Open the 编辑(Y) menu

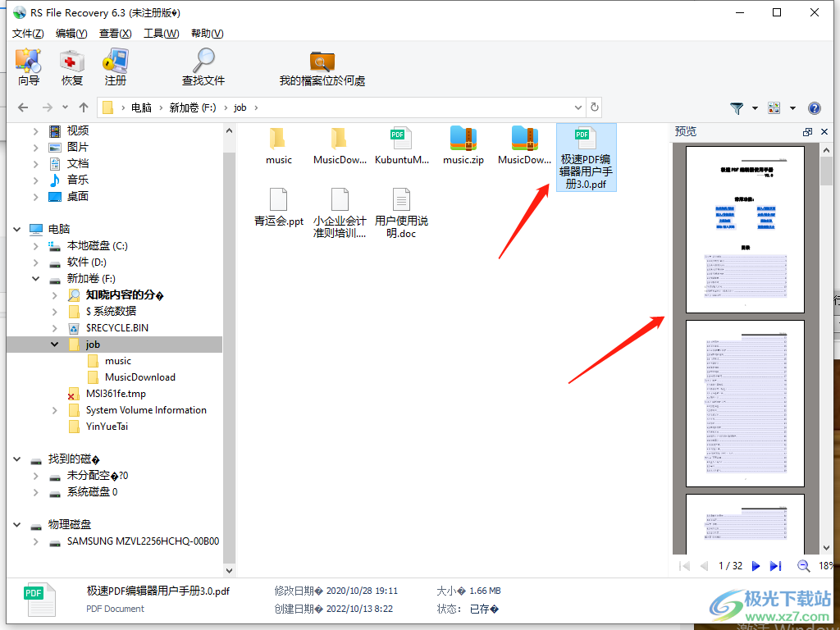[71, 33]
